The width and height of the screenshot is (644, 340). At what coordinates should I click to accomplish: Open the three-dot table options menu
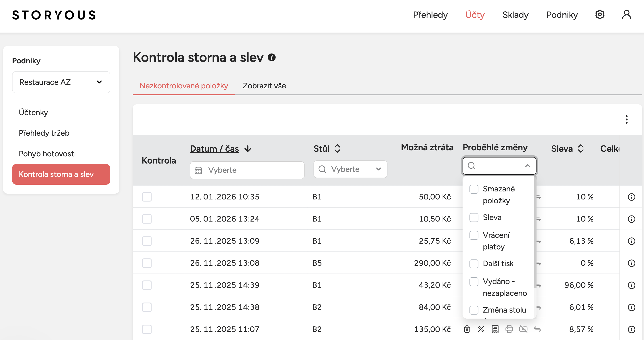pyautogui.click(x=626, y=119)
